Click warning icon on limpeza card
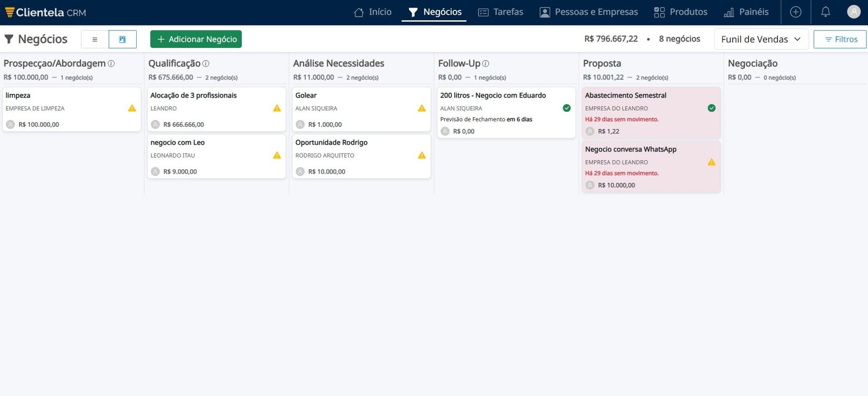Image resolution: width=868 pixels, height=396 pixels. tap(132, 108)
